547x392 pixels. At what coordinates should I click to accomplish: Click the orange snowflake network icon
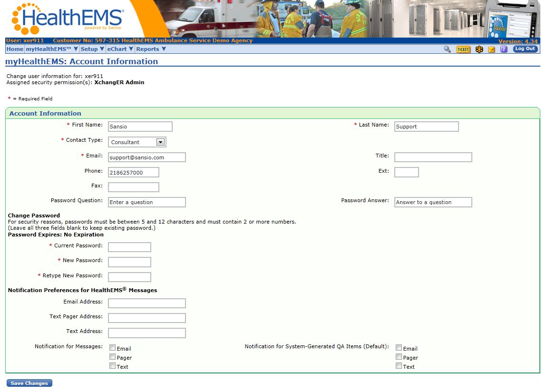tap(479, 49)
